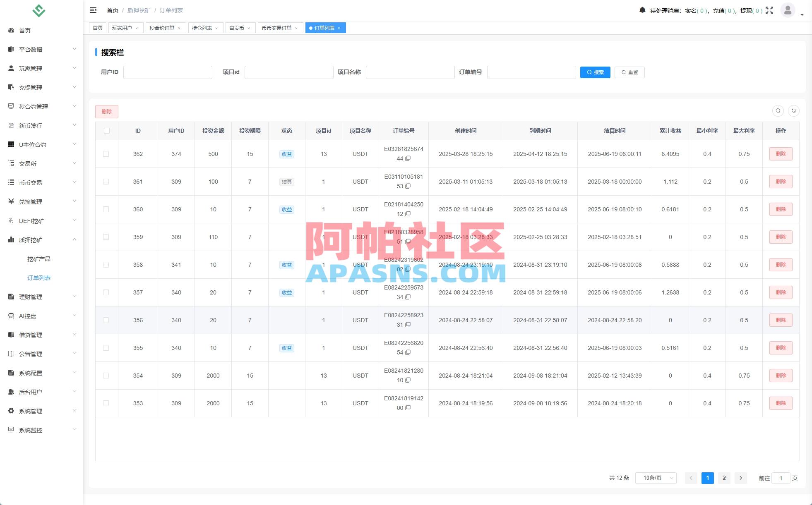Collapse the sidebar with the hamburger icon
Screen dimensions: 812x505
pos(93,10)
